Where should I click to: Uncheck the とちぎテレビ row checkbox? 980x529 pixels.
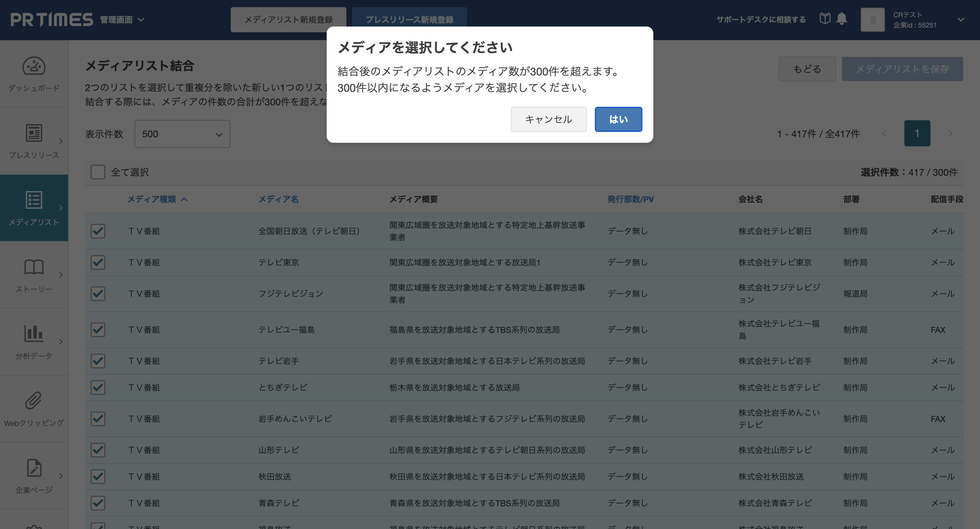pyautogui.click(x=98, y=387)
